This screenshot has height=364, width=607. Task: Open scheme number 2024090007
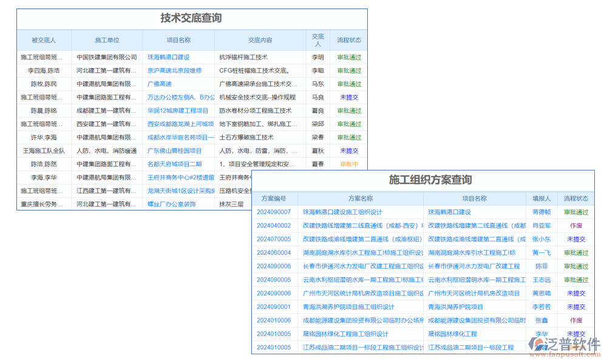[274, 213]
